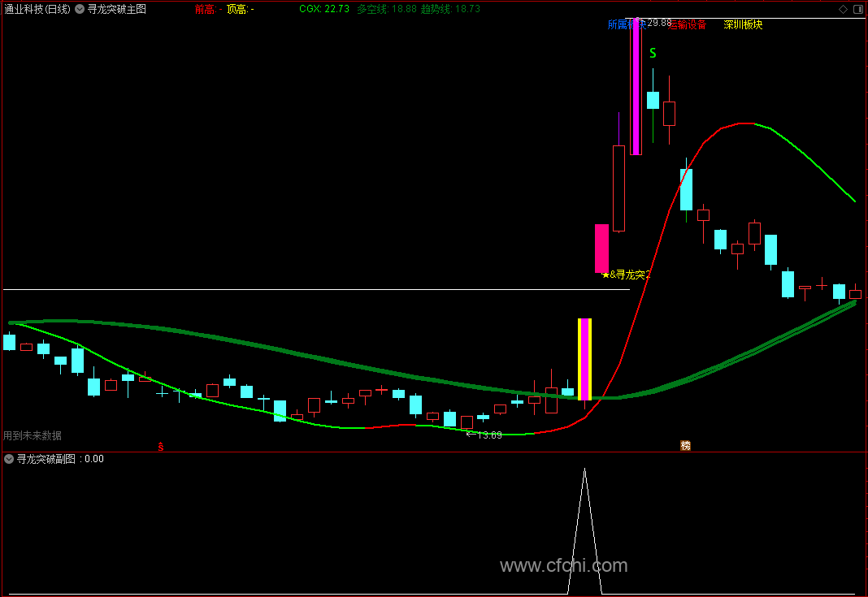Click the yellow-magenta breakout signal bar
The image size is (868, 597).
tap(584, 359)
